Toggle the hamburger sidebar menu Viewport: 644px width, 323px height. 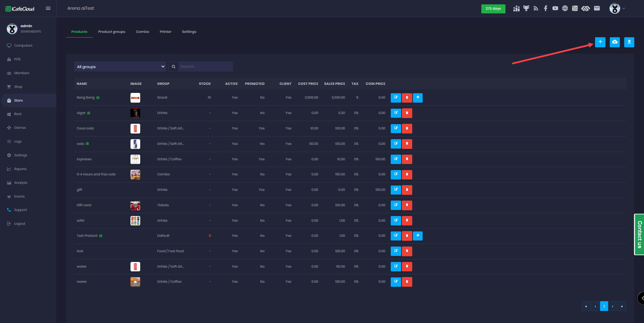point(48,8)
